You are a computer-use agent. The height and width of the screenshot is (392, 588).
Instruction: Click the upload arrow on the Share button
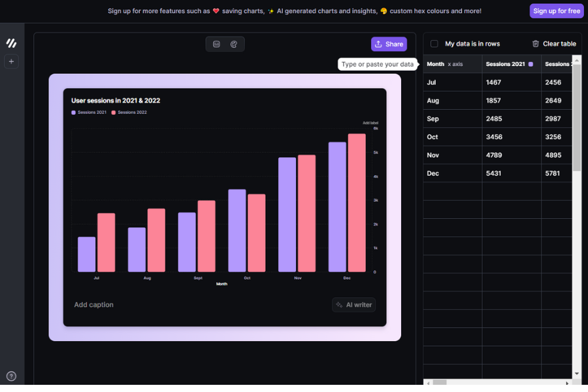[x=378, y=44]
